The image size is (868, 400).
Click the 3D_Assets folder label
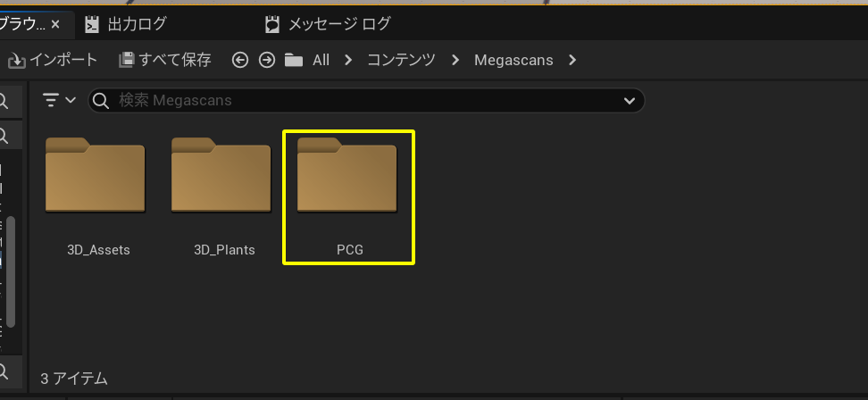tap(98, 250)
